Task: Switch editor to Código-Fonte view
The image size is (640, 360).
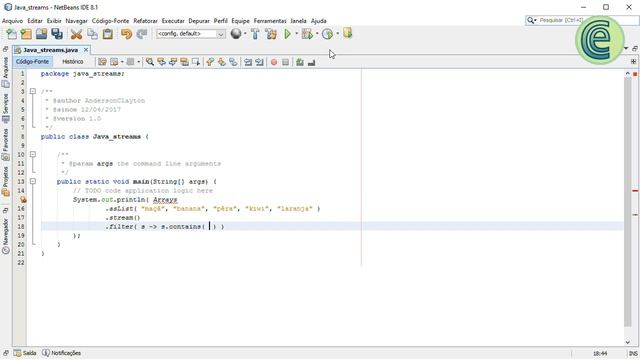Action: (x=33, y=62)
